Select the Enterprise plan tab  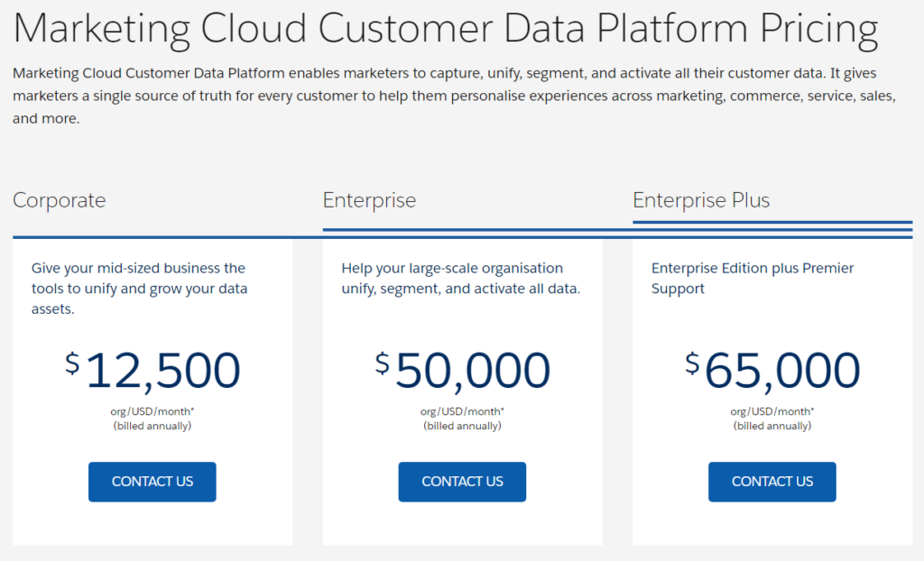[x=369, y=200]
